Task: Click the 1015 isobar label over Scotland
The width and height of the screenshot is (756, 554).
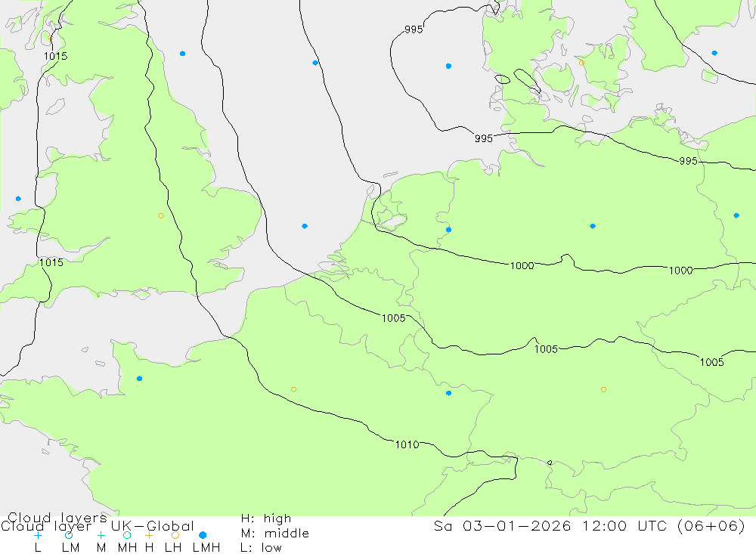Action: pyautogui.click(x=55, y=56)
